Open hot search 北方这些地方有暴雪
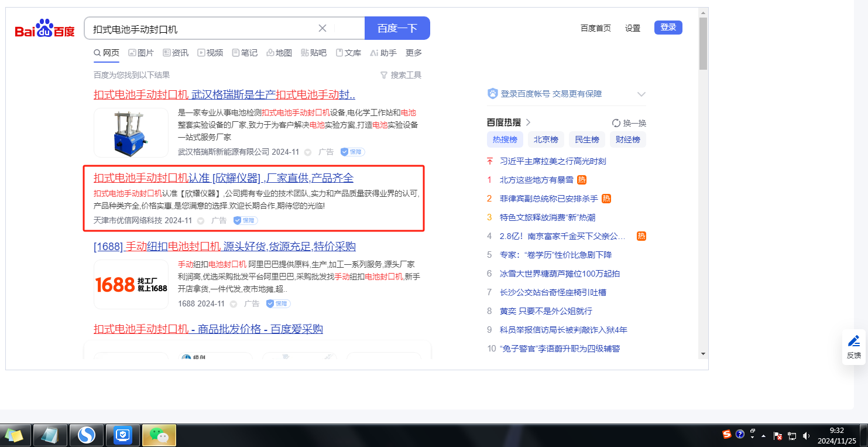 coord(537,180)
